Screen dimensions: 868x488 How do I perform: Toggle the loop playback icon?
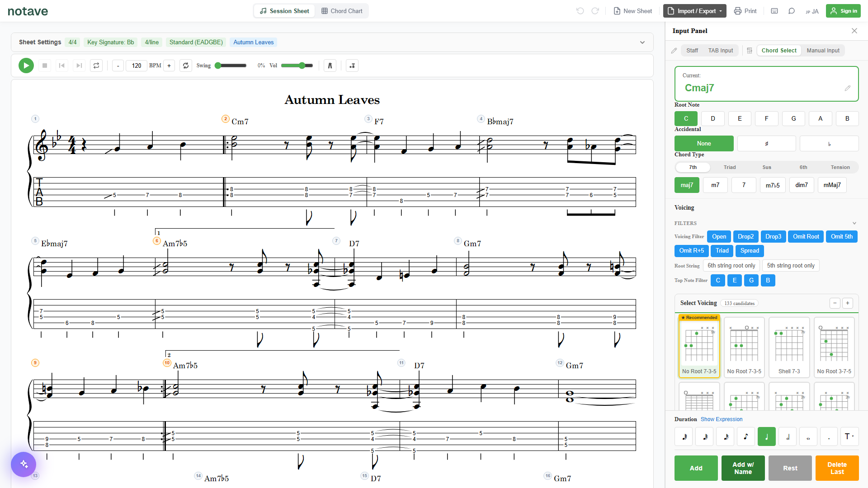pos(96,66)
